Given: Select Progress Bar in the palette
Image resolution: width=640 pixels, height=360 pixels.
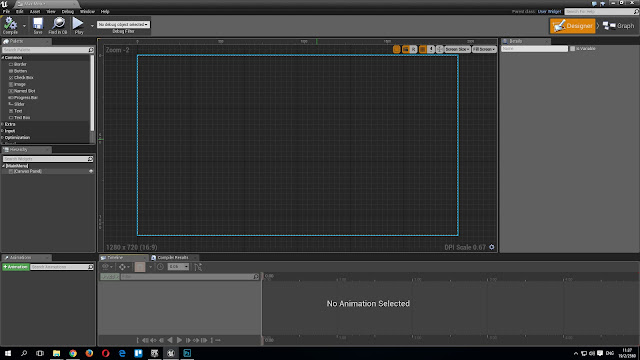Looking at the screenshot, I should 25,98.
